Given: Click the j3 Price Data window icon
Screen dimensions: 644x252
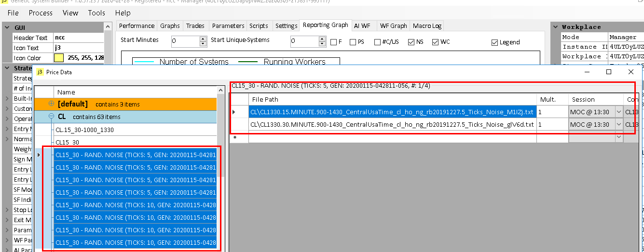Looking at the screenshot, I should 40,72.
